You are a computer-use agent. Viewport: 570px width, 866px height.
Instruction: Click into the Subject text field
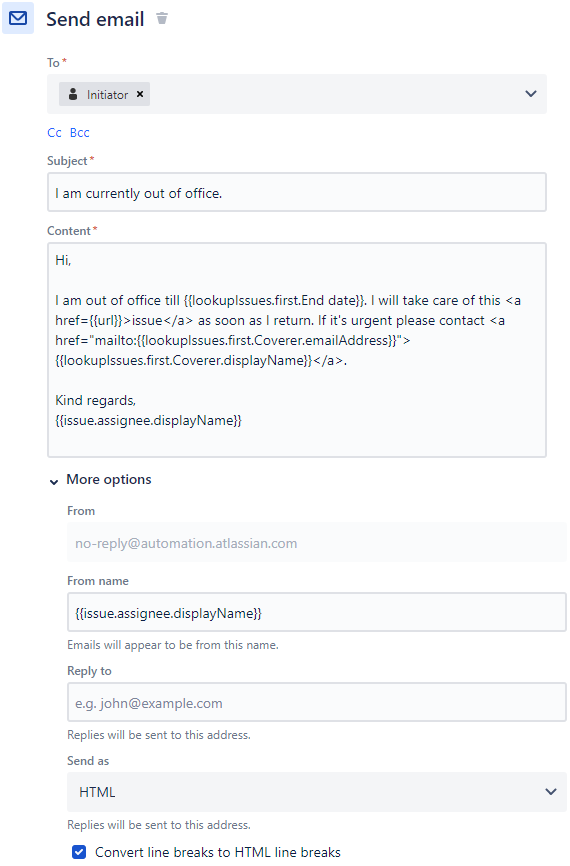coord(297,192)
